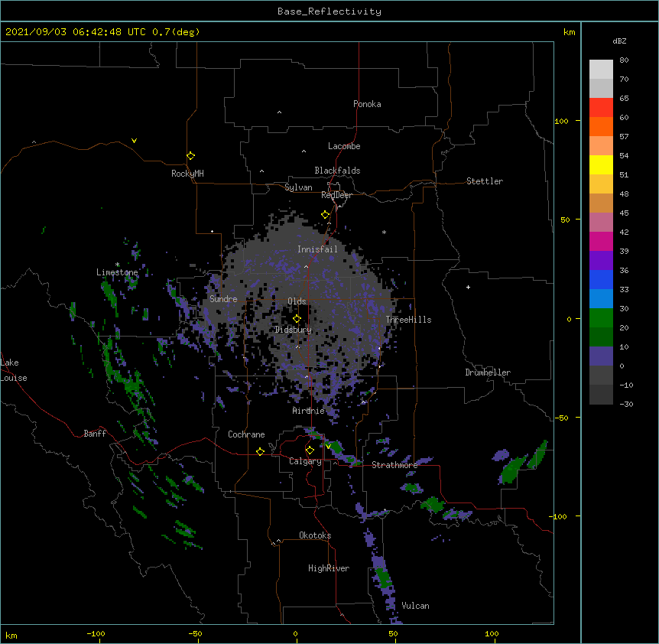Click the yellow marker near Cochrane
Screen dimensions: 659x644
(260, 451)
